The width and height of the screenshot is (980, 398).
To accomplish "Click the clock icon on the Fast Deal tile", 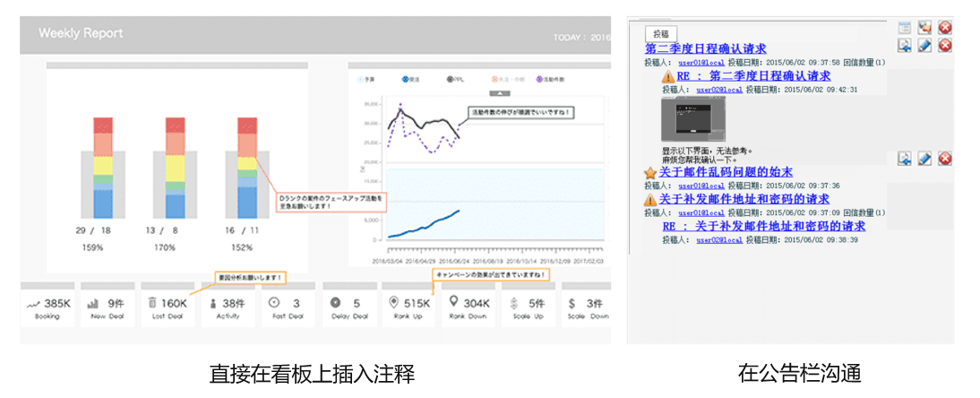I will (x=273, y=302).
